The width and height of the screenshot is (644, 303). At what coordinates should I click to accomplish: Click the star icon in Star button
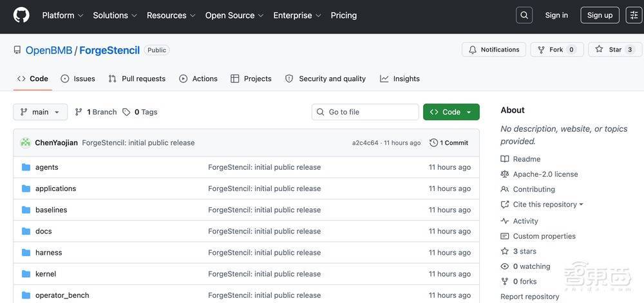pos(599,49)
